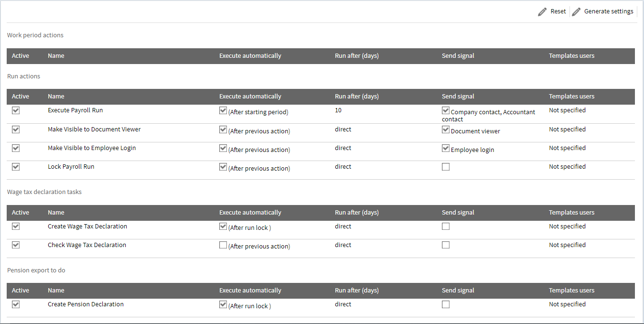
Task: Click 'direct' in Make Visible to Document Viewer row
Action: tap(343, 130)
